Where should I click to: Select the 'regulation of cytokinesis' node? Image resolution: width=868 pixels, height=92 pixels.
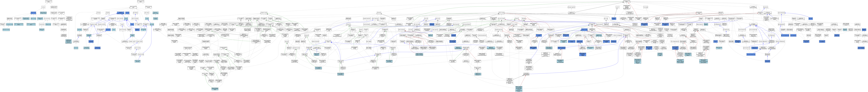(x=431, y=35)
